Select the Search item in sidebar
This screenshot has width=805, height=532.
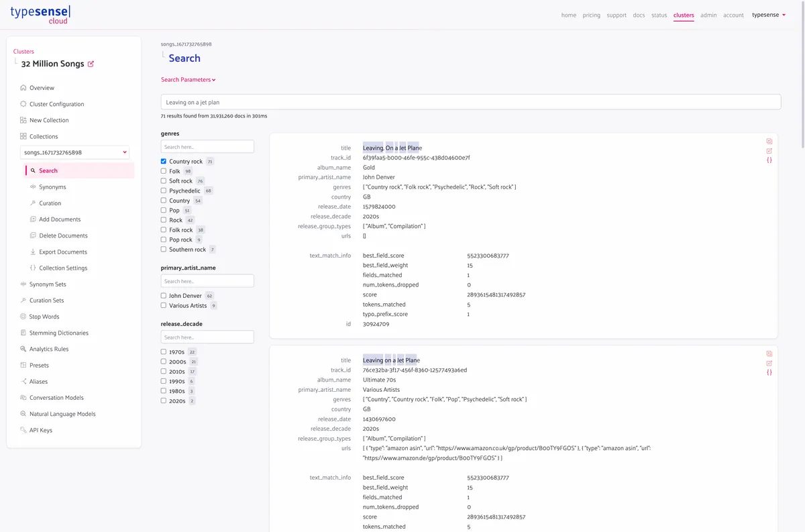(x=80, y=170)
